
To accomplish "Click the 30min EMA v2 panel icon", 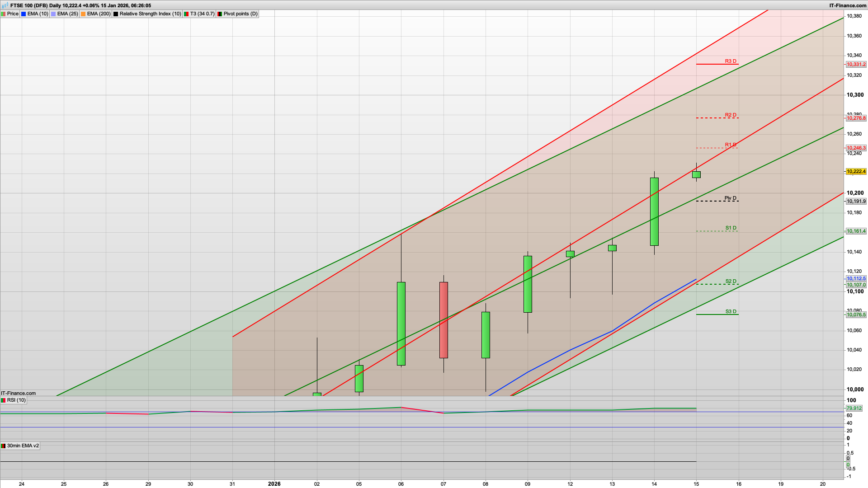I will click(4, 446).
